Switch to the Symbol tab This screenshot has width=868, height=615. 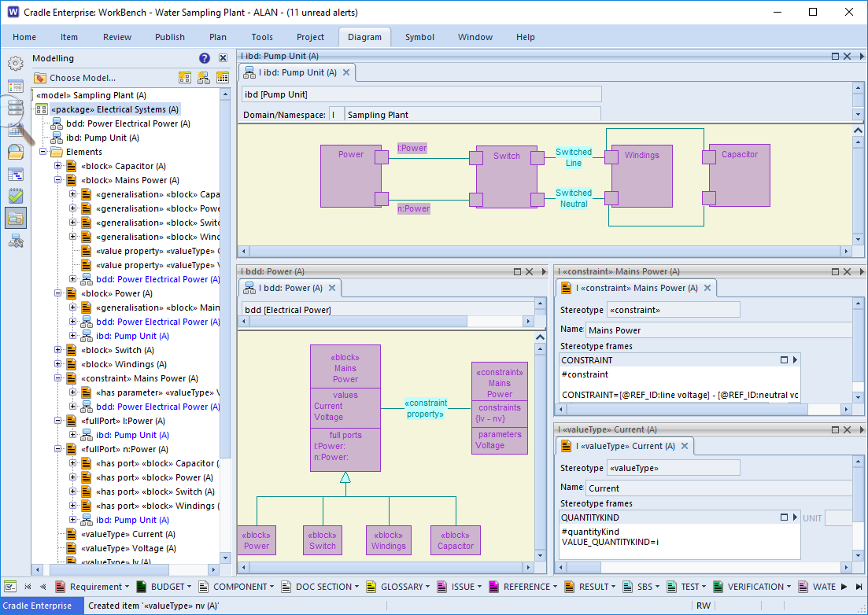419,37
